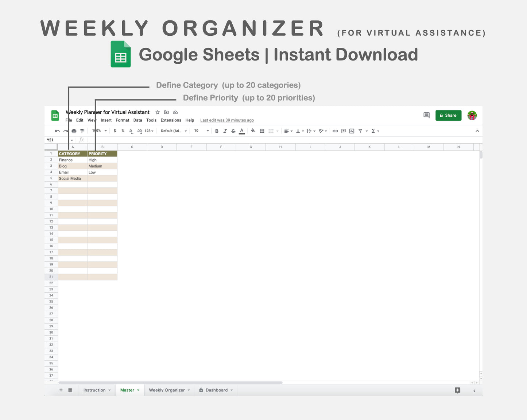Insert a link using the toolbar icon
The height and width of the screenshot is (420, 527).
[x=335, y=131]
